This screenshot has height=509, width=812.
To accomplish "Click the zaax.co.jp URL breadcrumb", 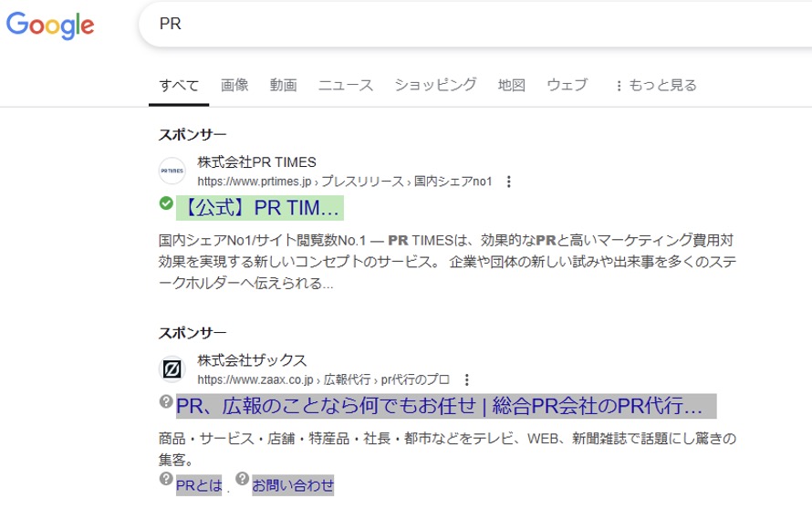I will point(324,379).
